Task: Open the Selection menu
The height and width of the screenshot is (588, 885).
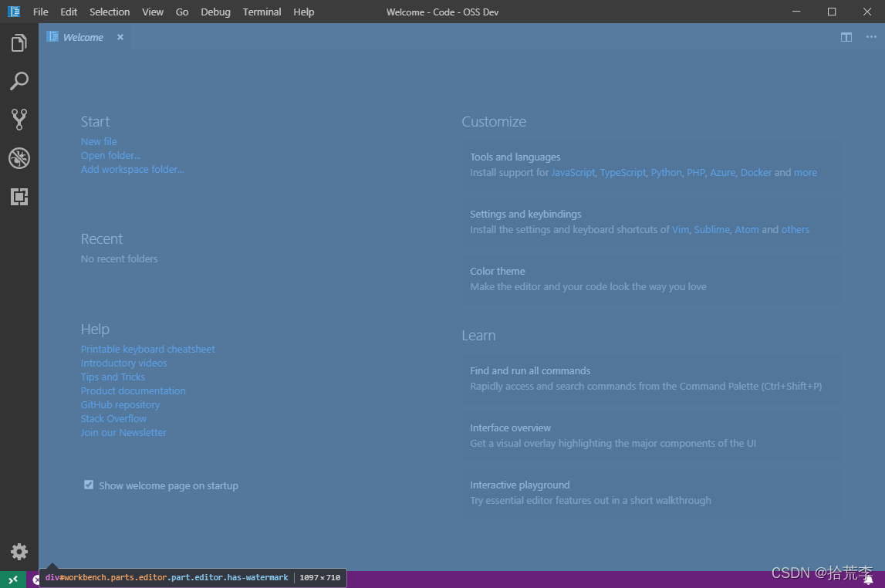Action: 110,12
